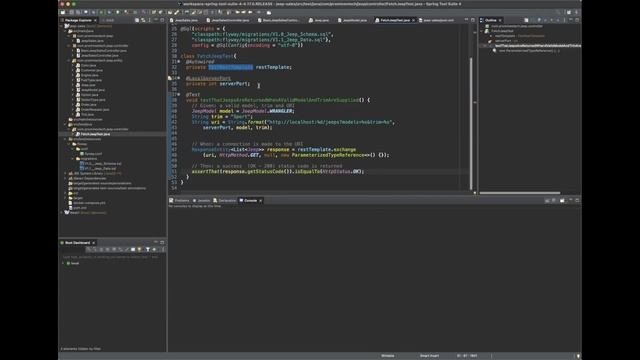Screen dimensions: 640x360
Task: Click the tip light bulb icon in status bar
Action: click(x=578, y=356)
